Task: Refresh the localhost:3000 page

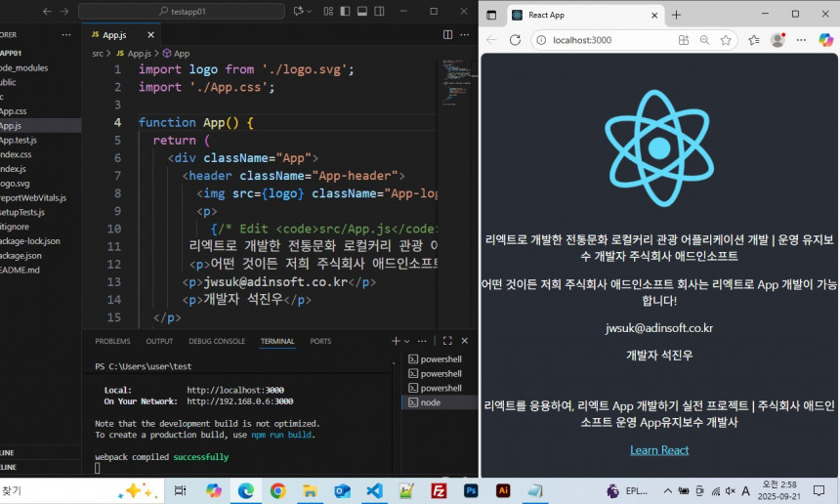Action: tap(515, 40)
